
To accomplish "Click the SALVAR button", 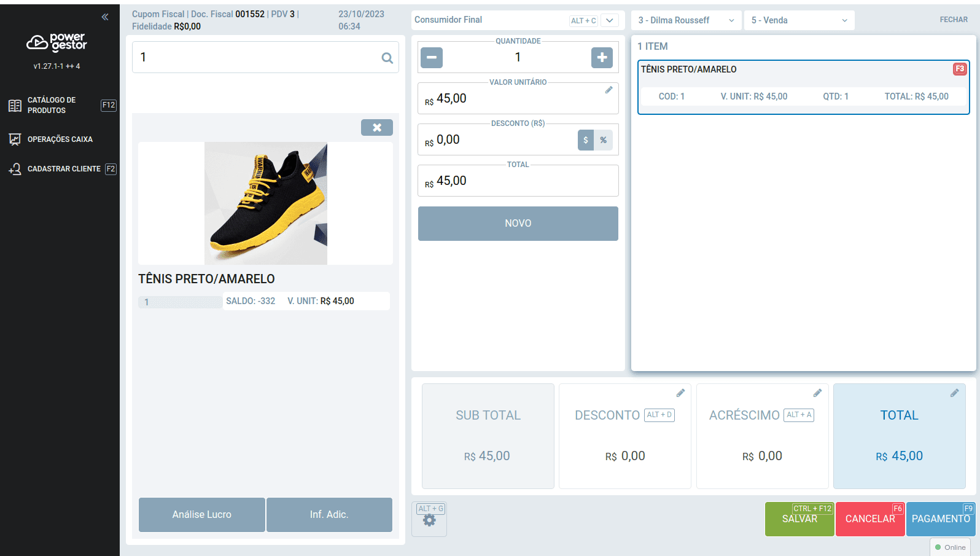I will [x=799, y=519].
